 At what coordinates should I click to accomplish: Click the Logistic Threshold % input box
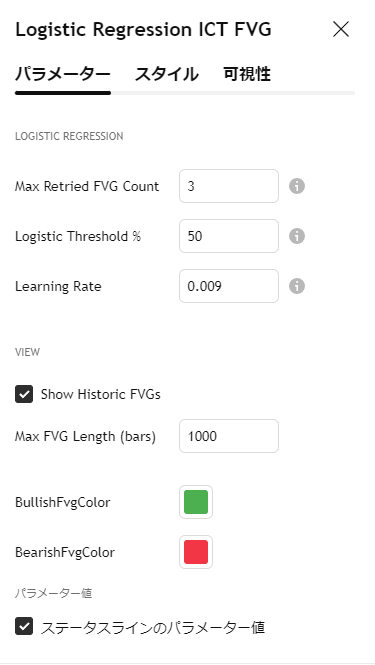(229, 236)
